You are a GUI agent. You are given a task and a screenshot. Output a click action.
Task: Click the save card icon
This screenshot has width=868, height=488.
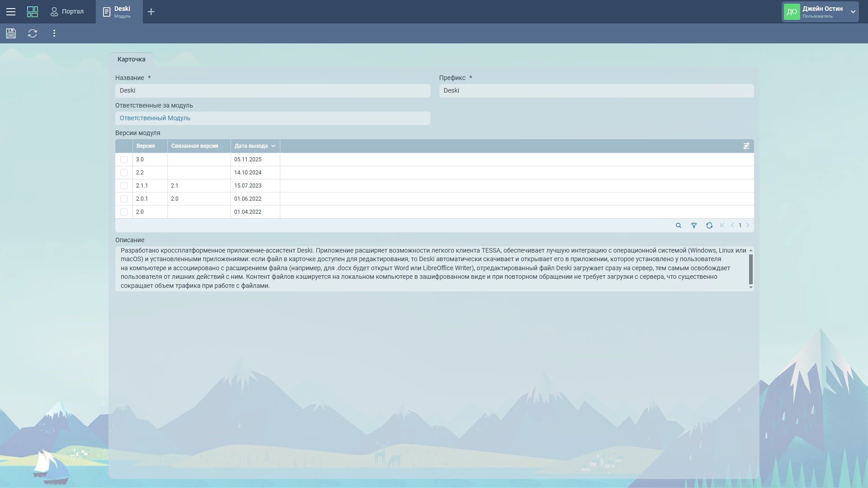(11, 33)
